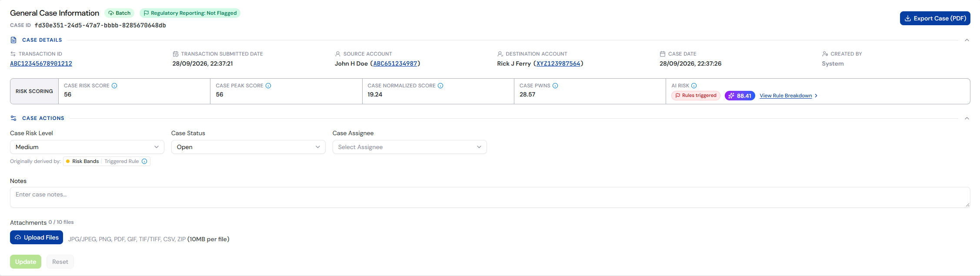Viewport: 980px width, 276px height.
Task: Collapse the Case Details section
Action: [x=967, y=40]
